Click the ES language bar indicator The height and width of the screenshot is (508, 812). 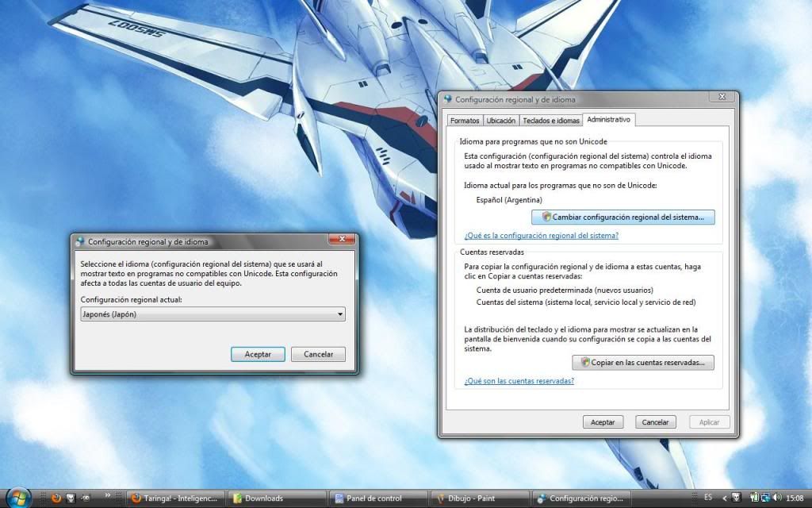click(708, 498)
